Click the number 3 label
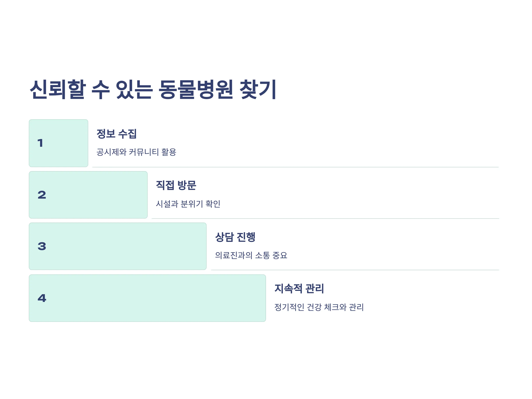 click(x=42, y=246)
